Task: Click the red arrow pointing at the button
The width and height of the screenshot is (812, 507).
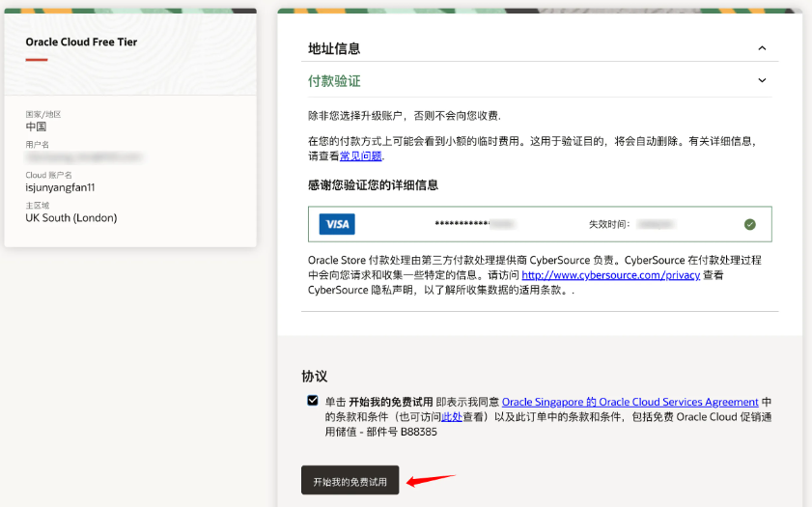Action: 430,479
